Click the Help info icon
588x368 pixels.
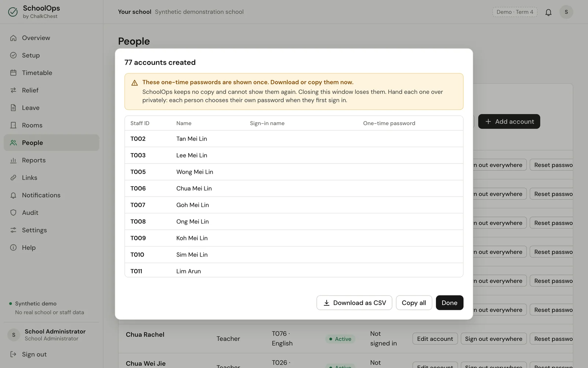(x=13, y=248)
